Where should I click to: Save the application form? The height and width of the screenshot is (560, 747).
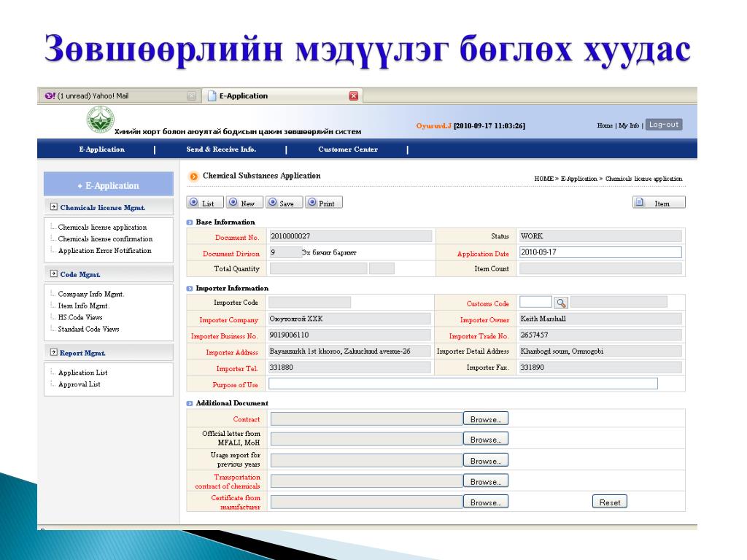(284, 203)
